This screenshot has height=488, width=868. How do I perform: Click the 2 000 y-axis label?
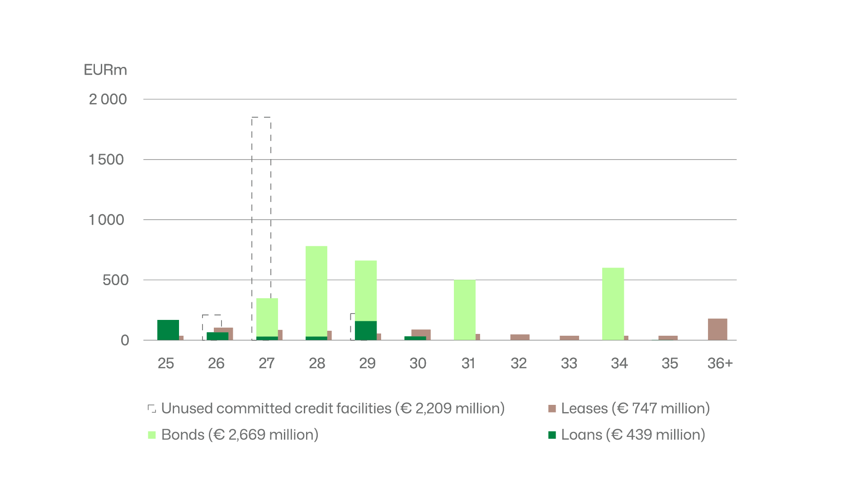(x=108, y=99)
